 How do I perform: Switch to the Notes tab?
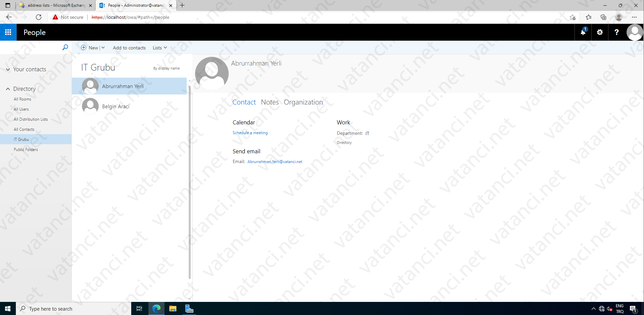270,102
